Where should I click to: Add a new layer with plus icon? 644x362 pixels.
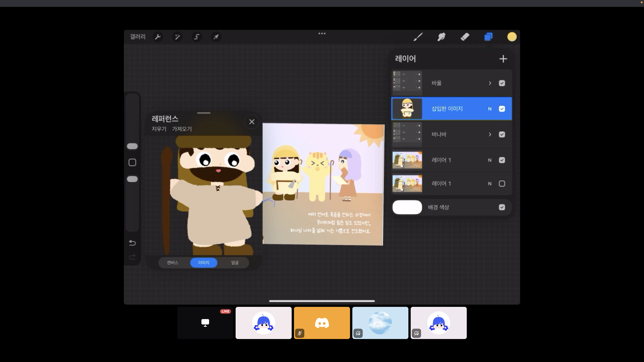[x=503, y=59]
